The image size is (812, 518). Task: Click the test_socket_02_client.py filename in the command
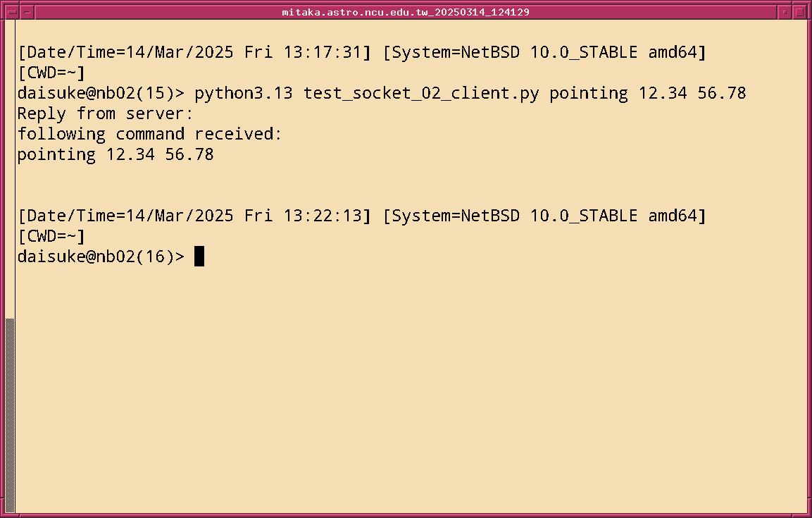pos(421,93)
